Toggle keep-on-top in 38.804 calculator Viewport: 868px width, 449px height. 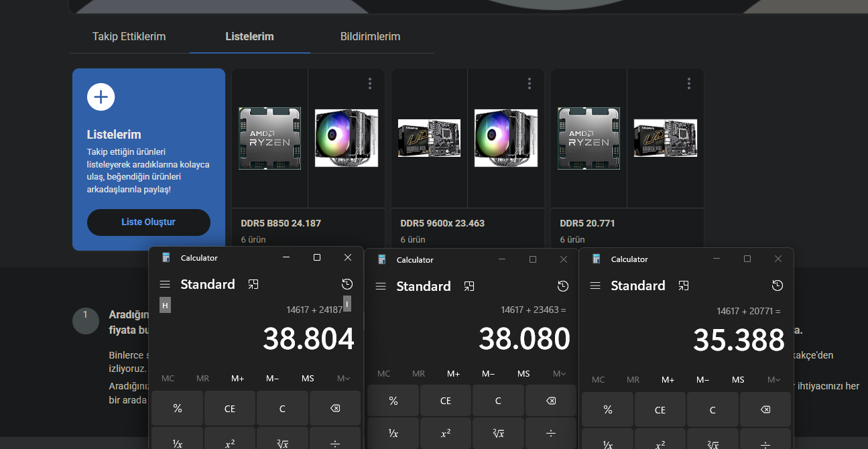(x=253, y=284)
